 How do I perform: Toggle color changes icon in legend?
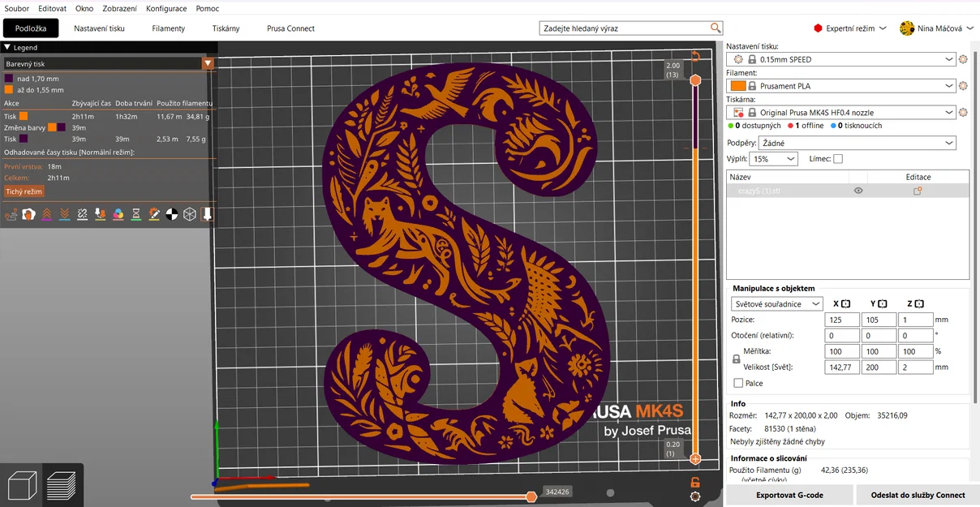(118, 214)
